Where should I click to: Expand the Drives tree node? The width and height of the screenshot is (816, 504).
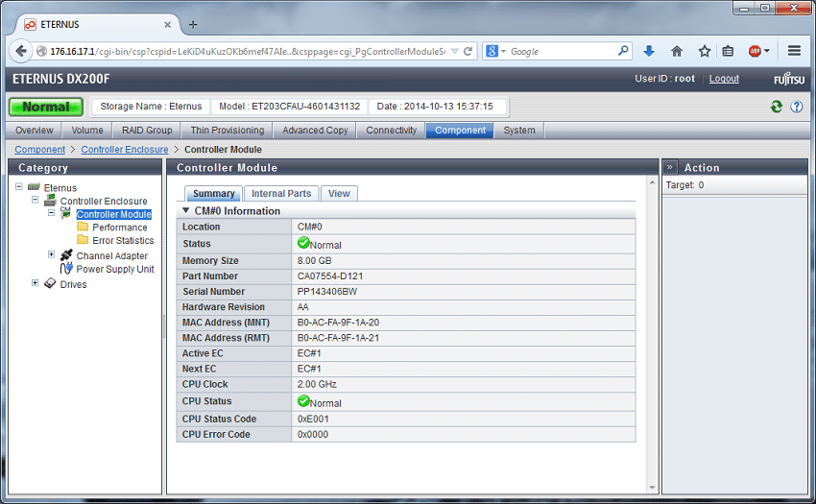tap(36, 282)
